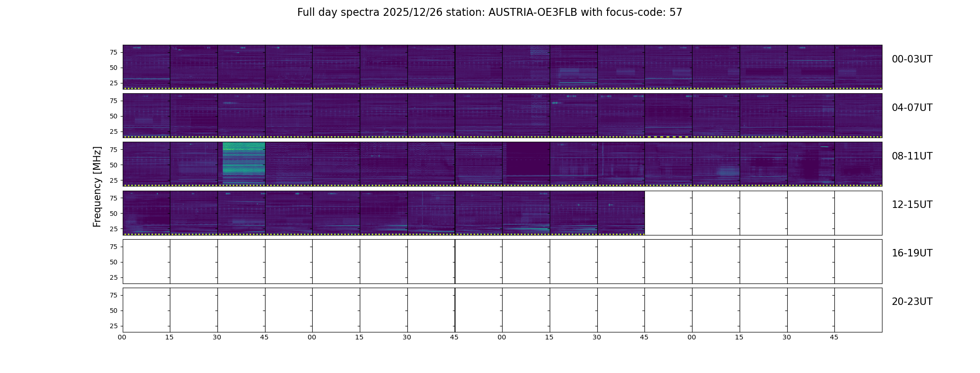Click the 50 tick in 04-07UT row

[x=113, y=116]
